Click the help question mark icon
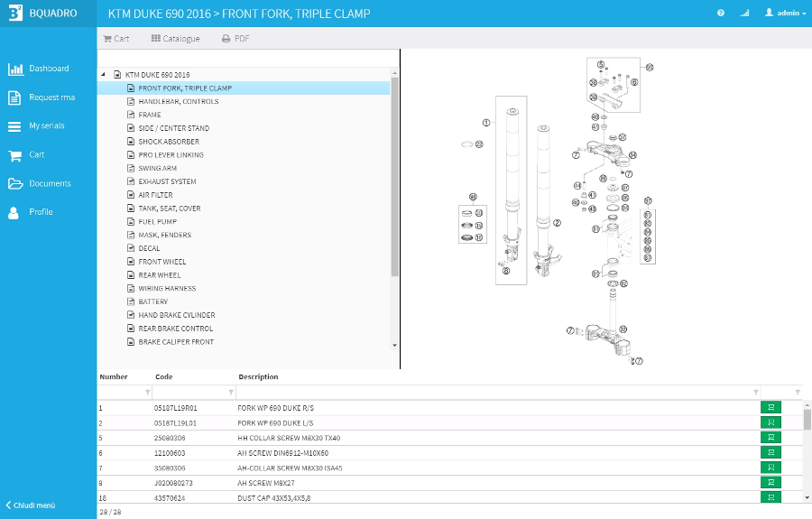Viewport: 812px width, 519px height. [x=720, y=13]
